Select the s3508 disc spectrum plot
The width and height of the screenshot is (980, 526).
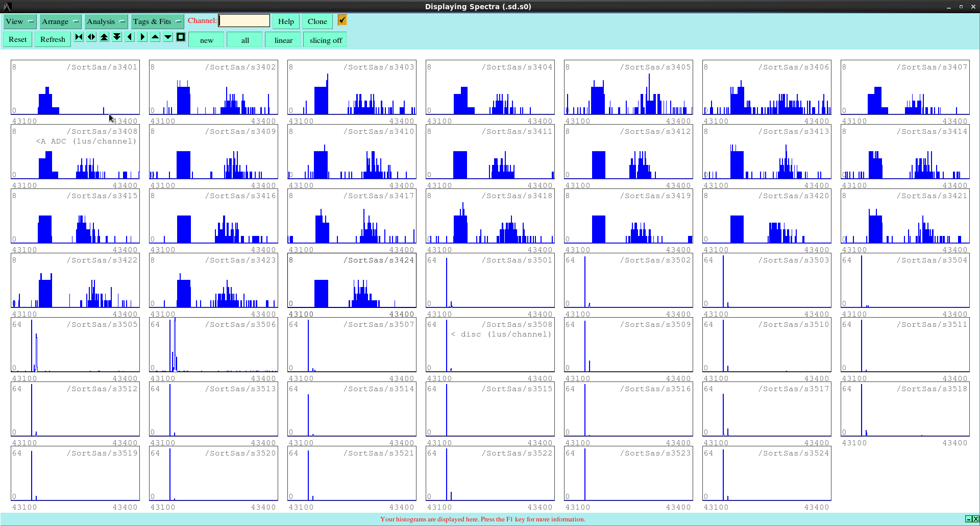click(x=490, y=345)
